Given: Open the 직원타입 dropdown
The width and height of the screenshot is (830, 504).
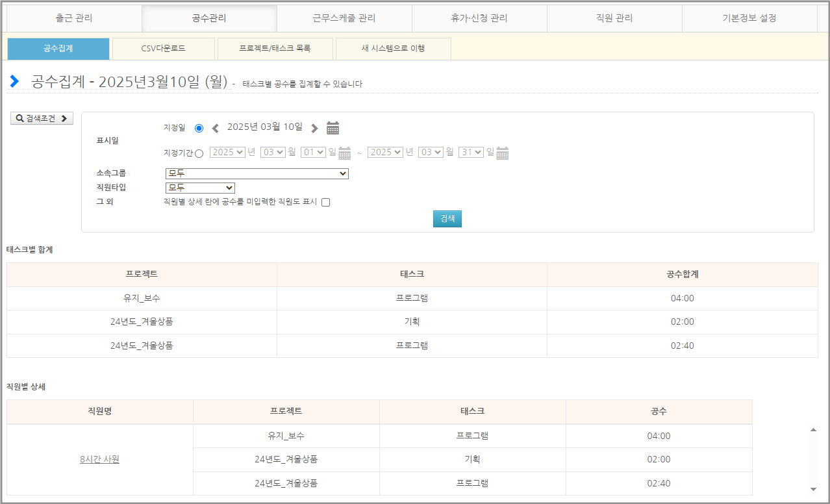Looking at the screenshot, I should tap(200, 188).
